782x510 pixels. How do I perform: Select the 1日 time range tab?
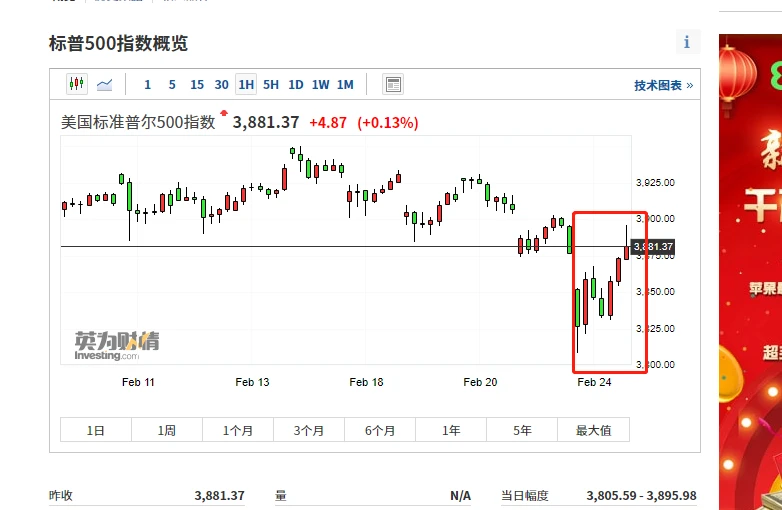point(96,430)
